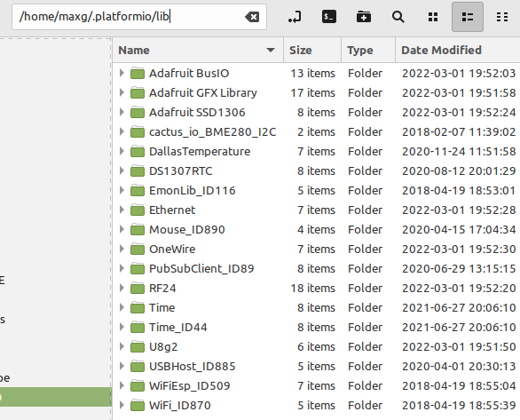Open a terminal in this folder
520x420 pixels.
[329, 17]
